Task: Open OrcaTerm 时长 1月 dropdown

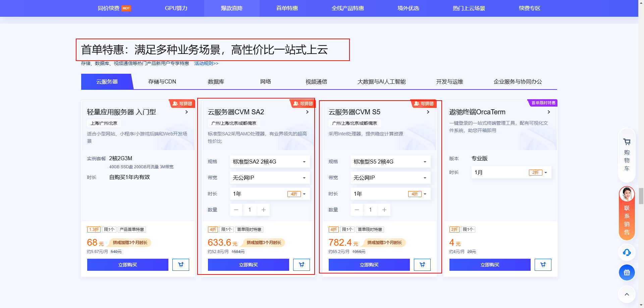Action: click(x=511, y=172)
